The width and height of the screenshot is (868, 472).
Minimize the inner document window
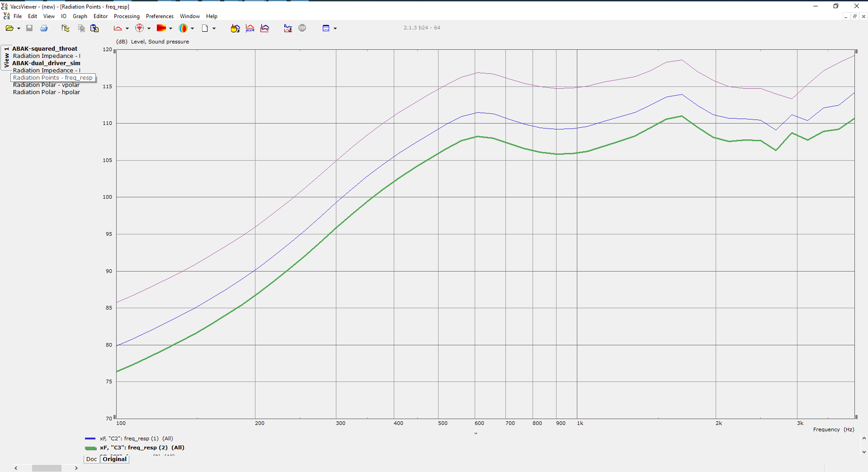(x=845, y=16)
